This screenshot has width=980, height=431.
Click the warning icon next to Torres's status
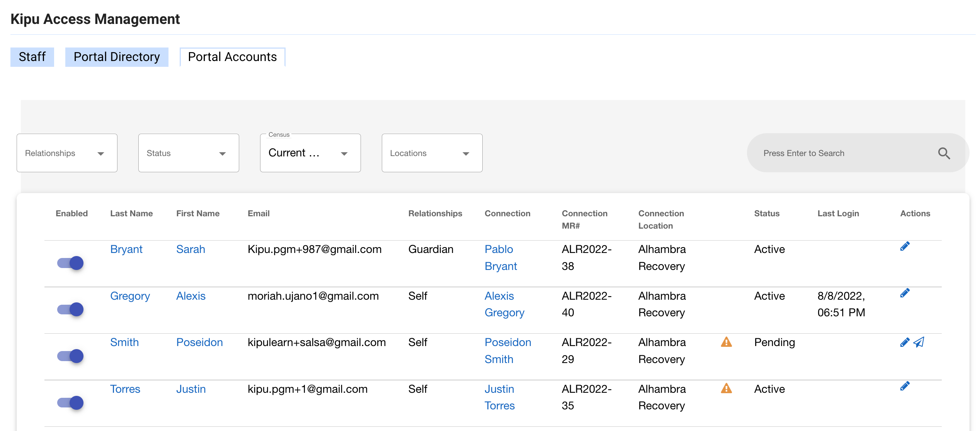[726, 389]
